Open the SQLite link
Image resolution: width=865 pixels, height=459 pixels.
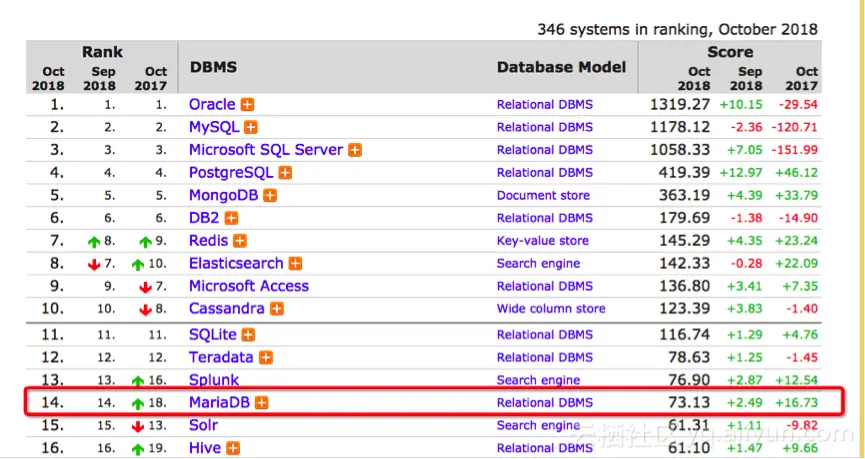coord(212,334)
